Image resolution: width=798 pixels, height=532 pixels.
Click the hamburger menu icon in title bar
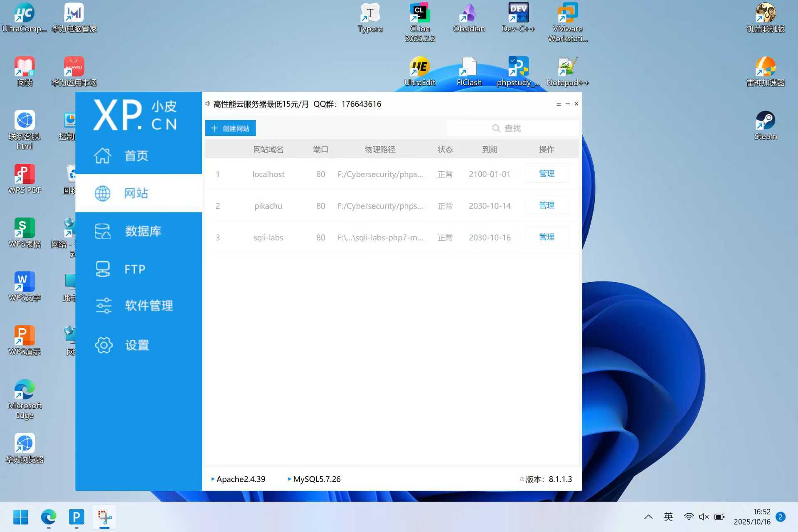point(559,104)
